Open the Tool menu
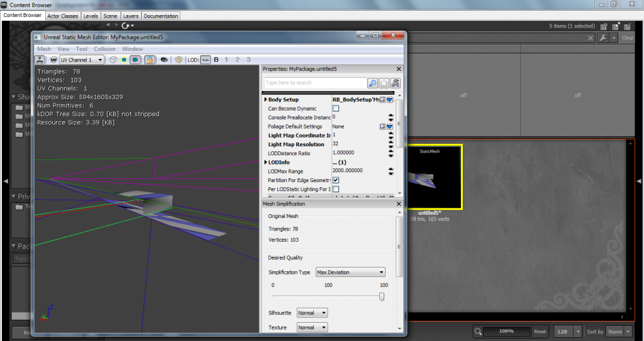 (x=82, y=49)
